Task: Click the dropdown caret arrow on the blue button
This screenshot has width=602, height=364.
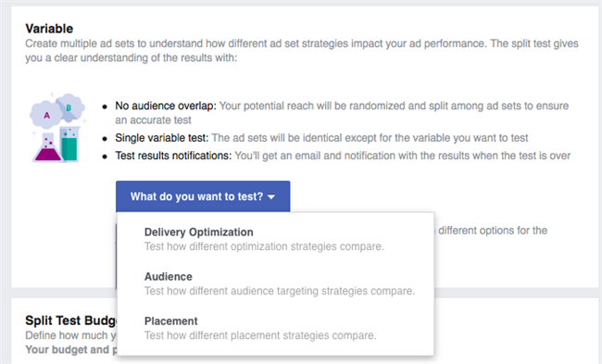Action: 271,197
